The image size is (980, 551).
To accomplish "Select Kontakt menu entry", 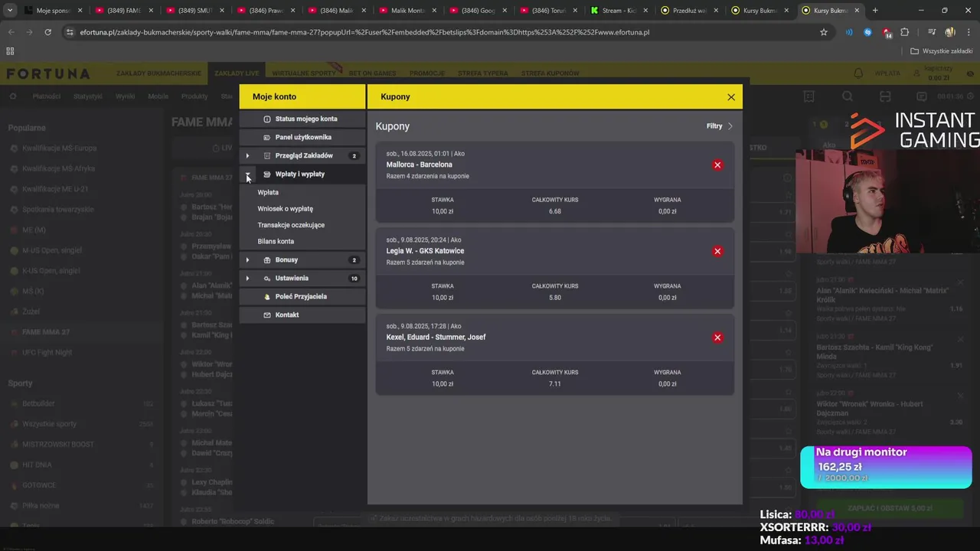I will coord(302,315).
